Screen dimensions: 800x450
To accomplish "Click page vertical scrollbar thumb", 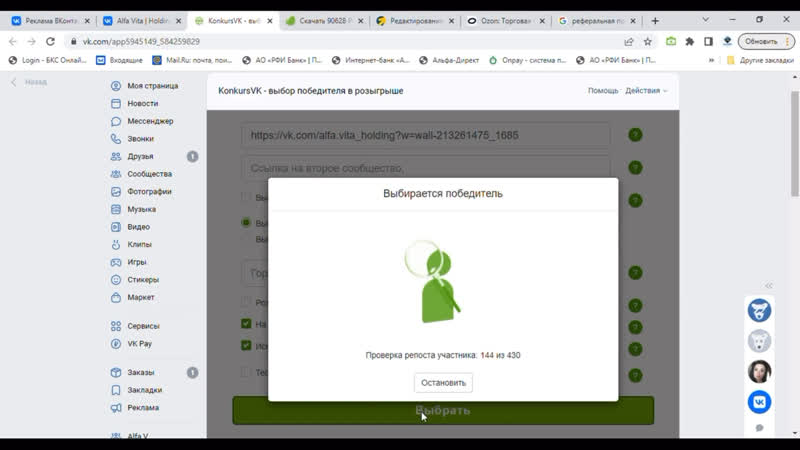I will (795, 144).
